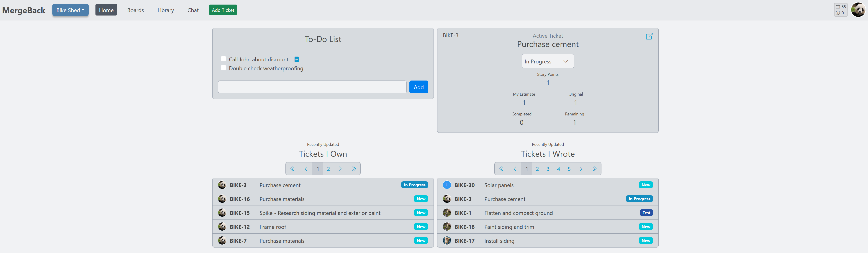Go to previous page of Tickets I Wrote

pyautogui.click(x=514, y=169)
